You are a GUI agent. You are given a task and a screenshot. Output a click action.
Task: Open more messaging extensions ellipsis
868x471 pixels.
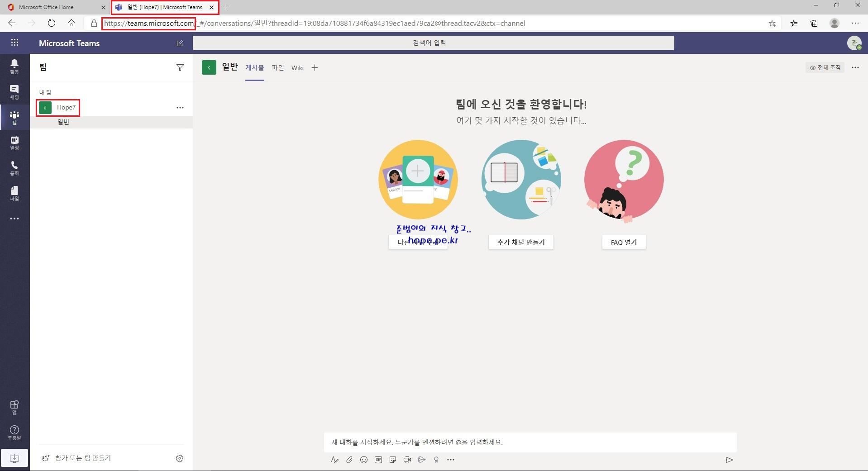451,460
